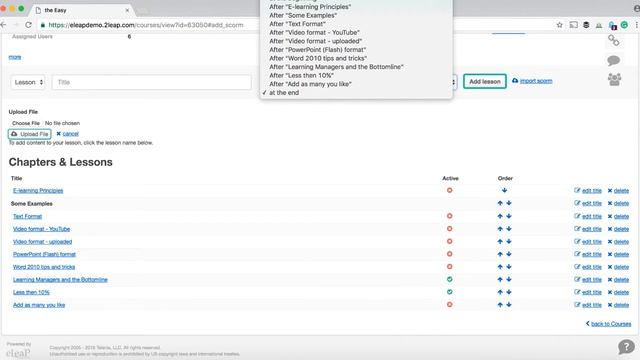
Task: Deactivate the Less then 10% lesson
Action: tap(449, 292)
